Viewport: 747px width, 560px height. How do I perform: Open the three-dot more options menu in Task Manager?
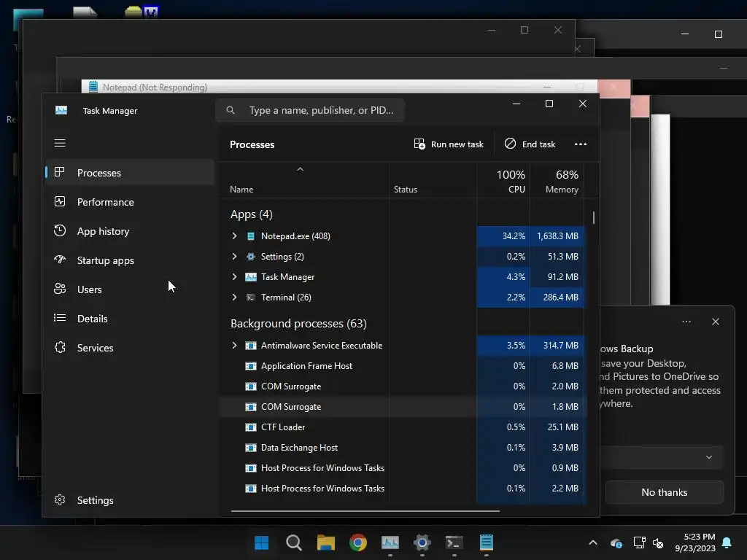point(580,144)
